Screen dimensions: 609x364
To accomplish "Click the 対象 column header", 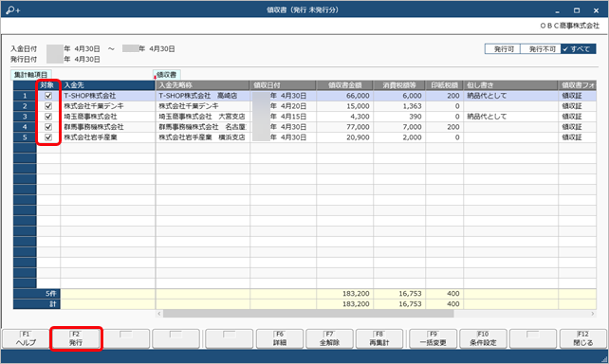I will 48,85.
